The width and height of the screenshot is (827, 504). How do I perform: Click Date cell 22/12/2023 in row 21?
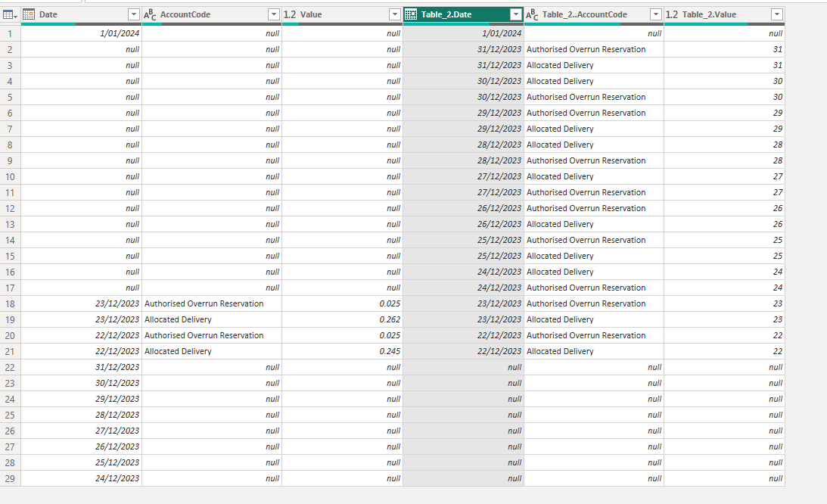pos(81,351)
